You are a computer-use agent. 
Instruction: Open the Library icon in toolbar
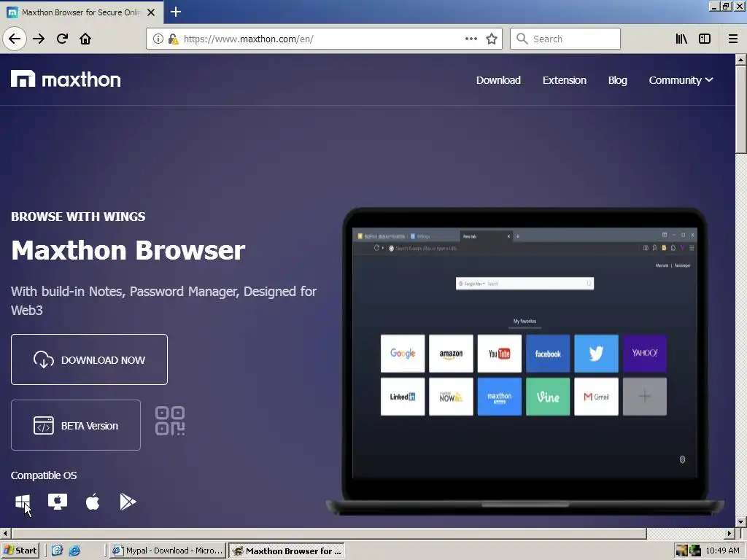coord(681,39)
